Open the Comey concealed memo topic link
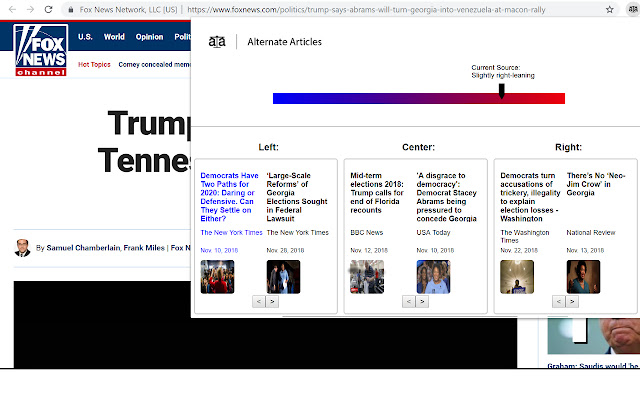This screenshot has width=640, height=400. [154, 64]
